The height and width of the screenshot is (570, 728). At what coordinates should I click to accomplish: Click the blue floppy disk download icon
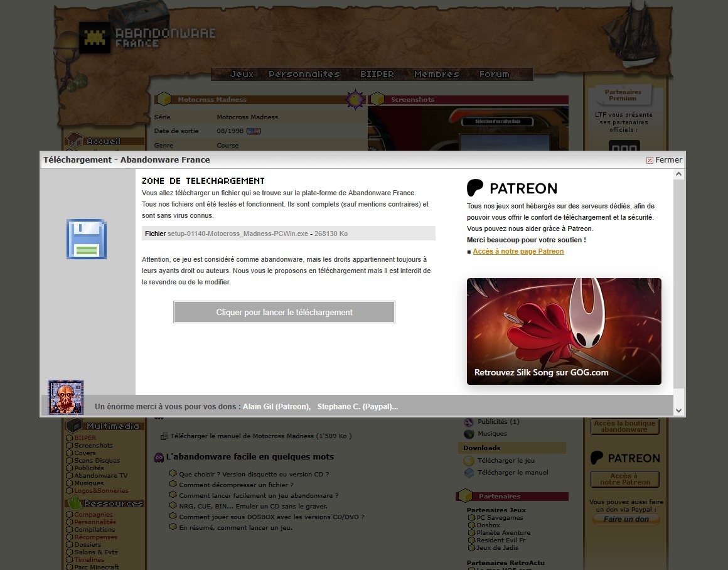click(x=87, y=239)
